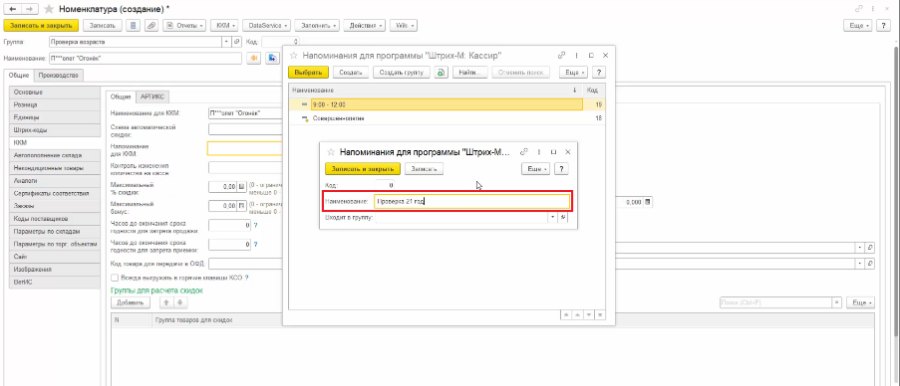900x386 pixels.
Task: Open Еще menu in selection dialog
Action: pyautogui.click(x=573, y=72)
